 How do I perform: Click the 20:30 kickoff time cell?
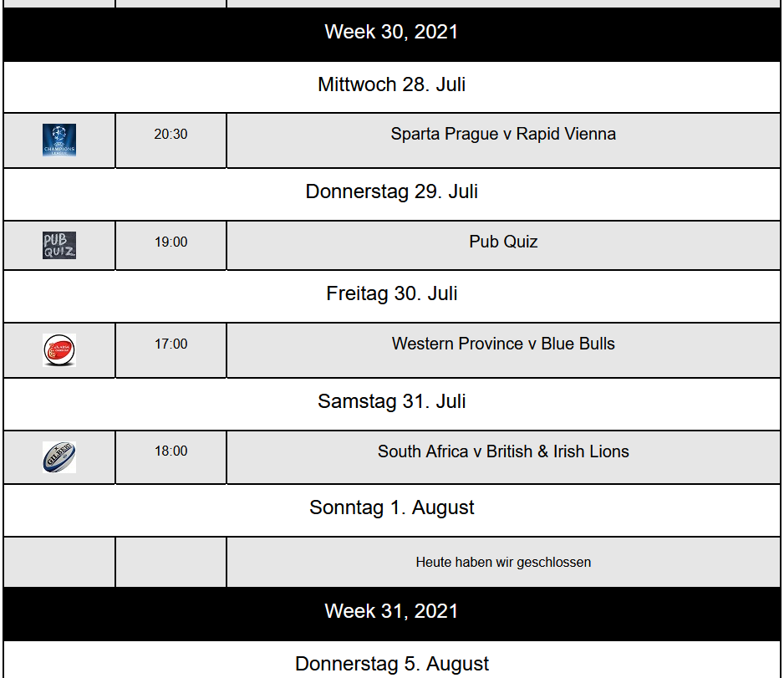pyautogui.click(x=171, y=134)
